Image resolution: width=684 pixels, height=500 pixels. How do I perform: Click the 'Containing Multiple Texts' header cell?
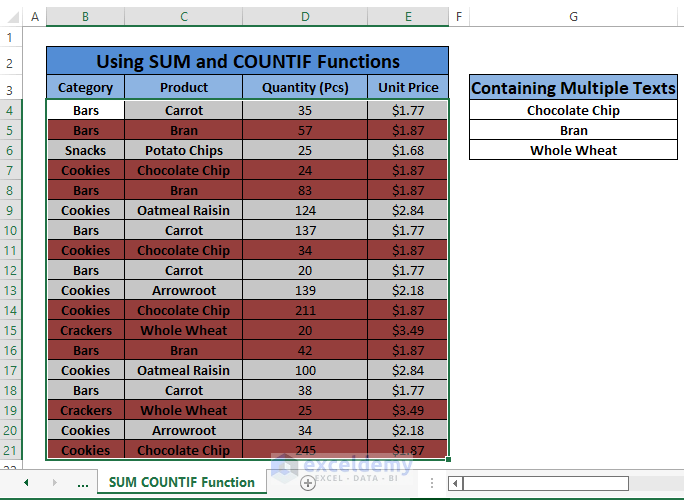click(573, 88)
